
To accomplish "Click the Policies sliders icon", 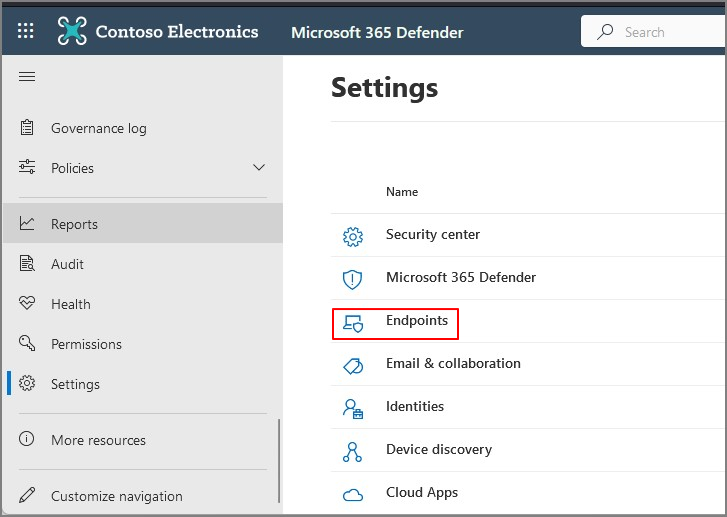I will coord(27,167).
